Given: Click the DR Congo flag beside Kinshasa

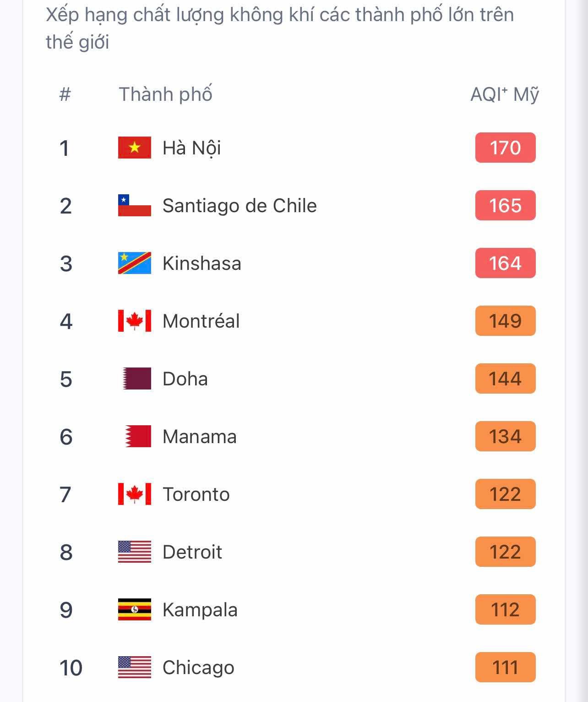Looking at the screenshot, I should 134,263.
